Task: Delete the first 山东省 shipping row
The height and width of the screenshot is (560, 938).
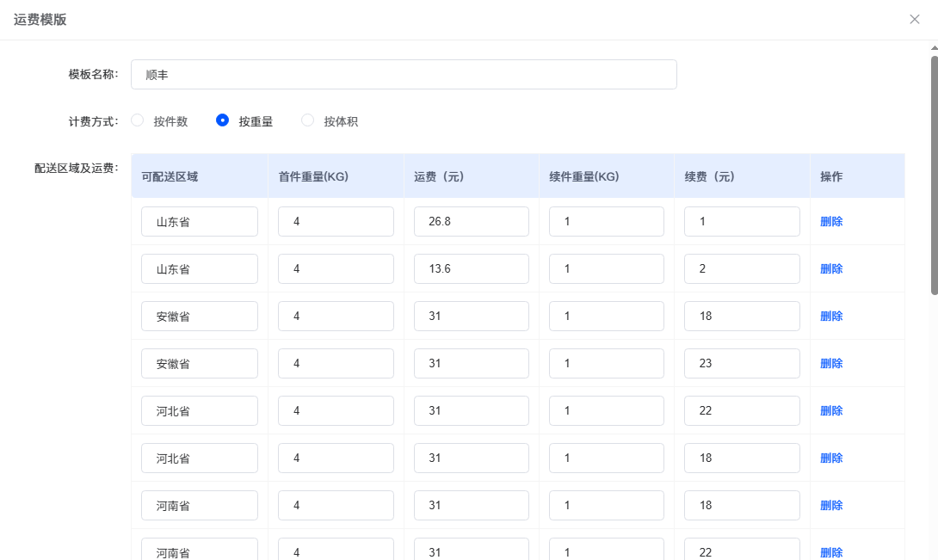Action: [x=830, y=221]
